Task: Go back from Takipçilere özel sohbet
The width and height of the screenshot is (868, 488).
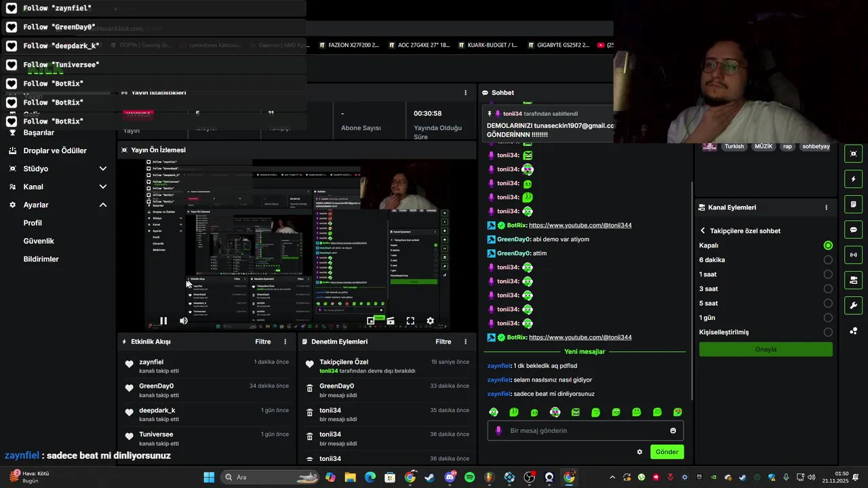Action: [703, 230]
